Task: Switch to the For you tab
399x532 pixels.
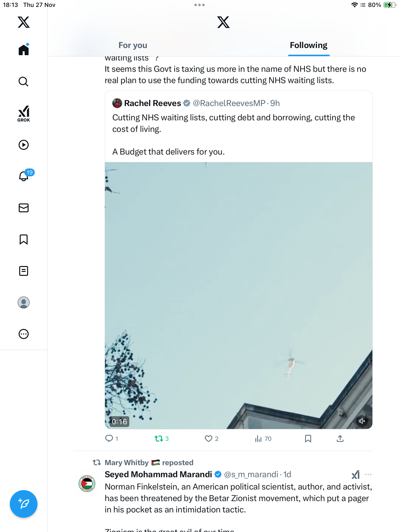Action: click(x=133, y=45)
